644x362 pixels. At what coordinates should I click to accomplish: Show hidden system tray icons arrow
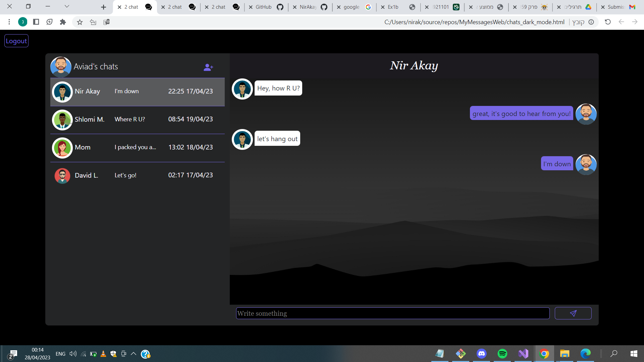133,354
